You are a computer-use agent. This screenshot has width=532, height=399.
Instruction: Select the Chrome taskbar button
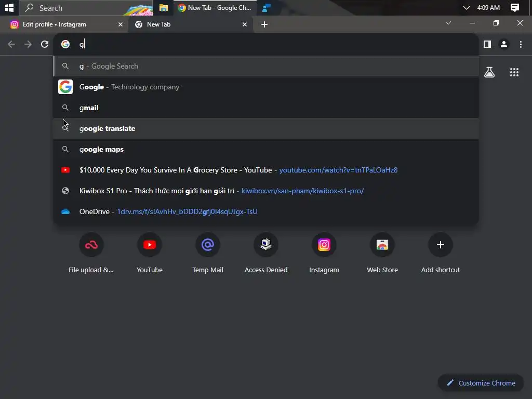[215, 8]
